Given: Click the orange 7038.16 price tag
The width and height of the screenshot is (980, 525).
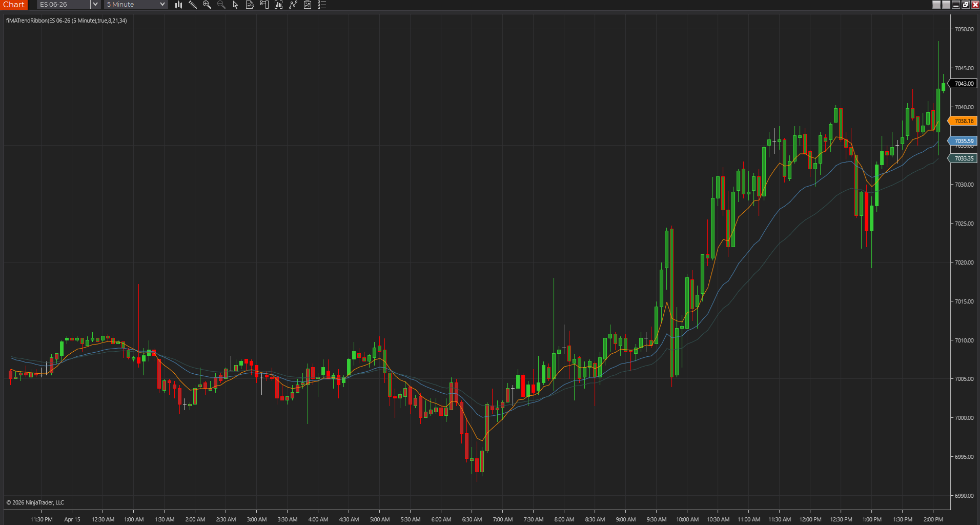Looking at the screenshot, I should click(963, 121).
